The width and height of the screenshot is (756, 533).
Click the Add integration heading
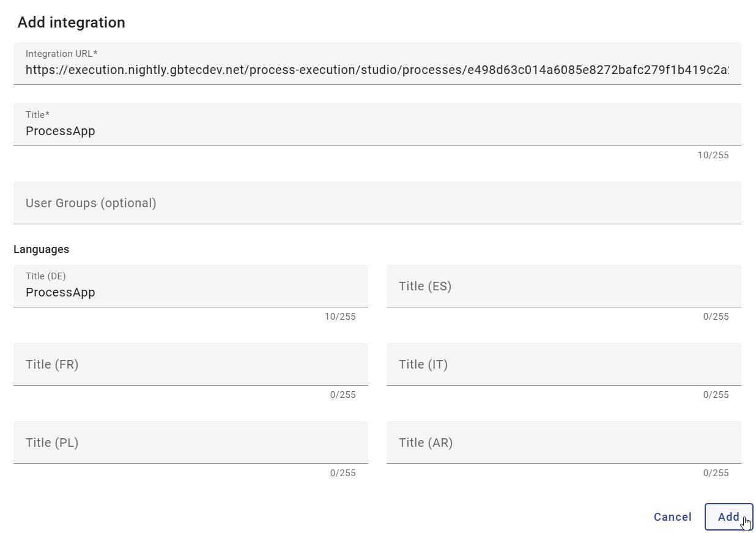[x=71, y=23]
